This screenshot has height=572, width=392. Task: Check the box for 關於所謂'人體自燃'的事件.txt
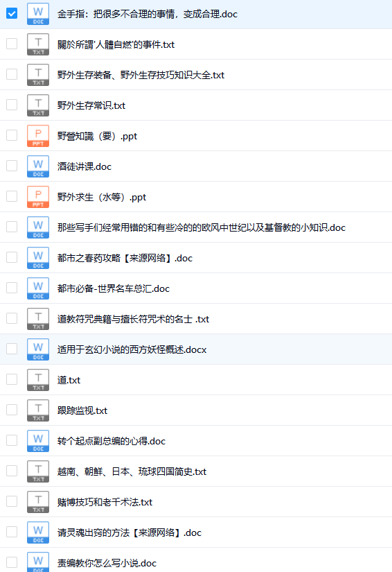click(x=12, y=44)
